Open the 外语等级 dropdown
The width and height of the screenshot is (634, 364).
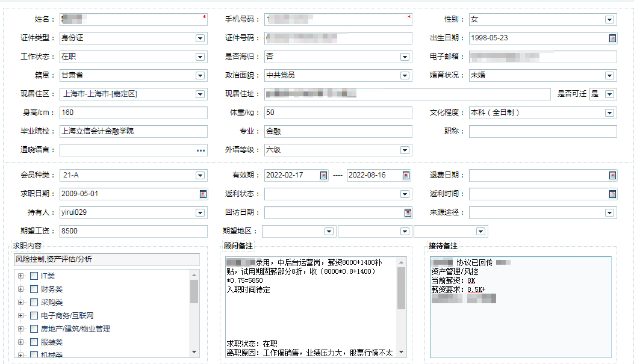point(405,150)
